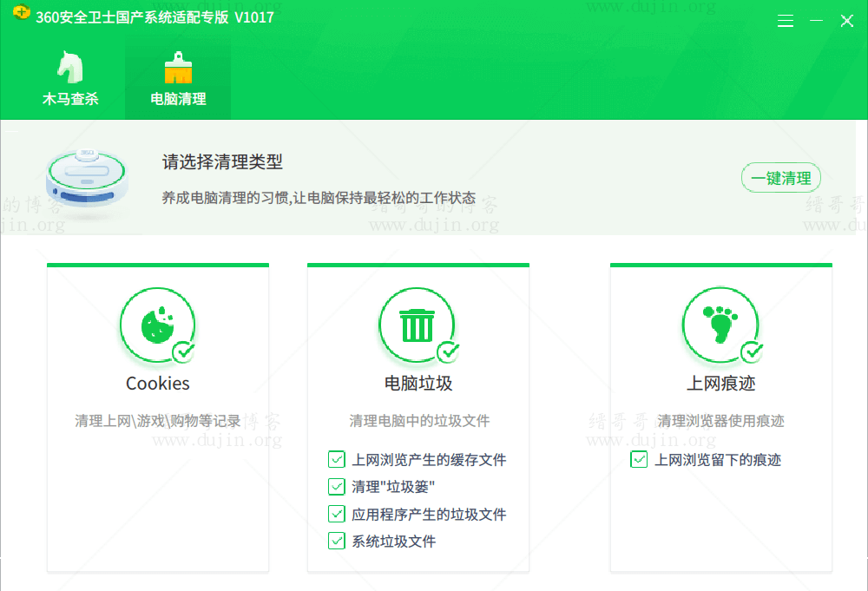Click the cleanup brush icon
Image resolution: width=868 pixels, height=591 pixels.
[178, 67]
